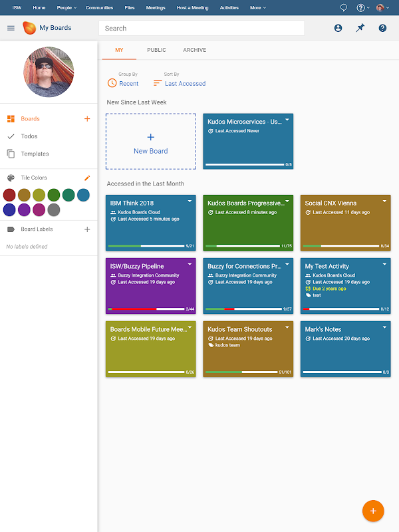The image size is (399, 532).
Task: Click the Kudos Boards orange logo
Action: point(29,28)
